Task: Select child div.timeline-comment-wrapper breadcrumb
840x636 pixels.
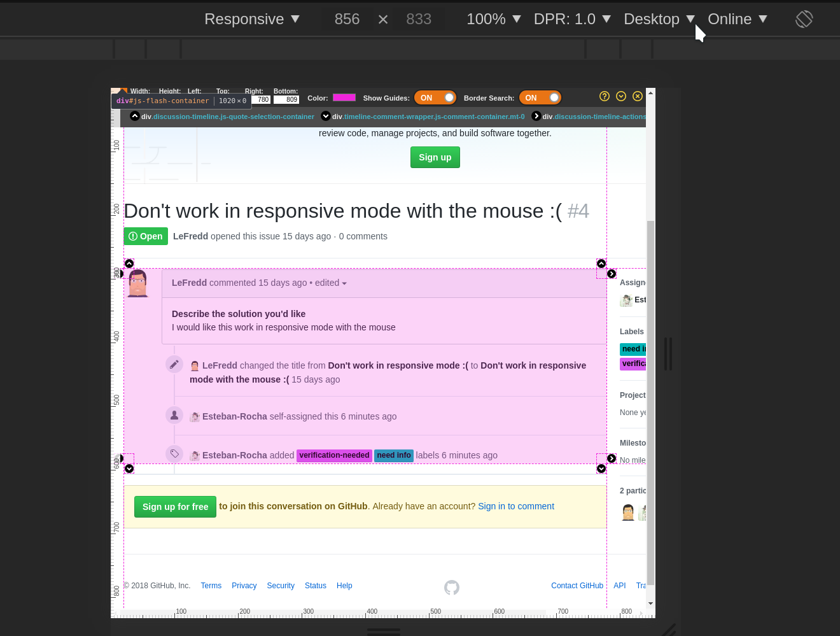Action: 428,117
